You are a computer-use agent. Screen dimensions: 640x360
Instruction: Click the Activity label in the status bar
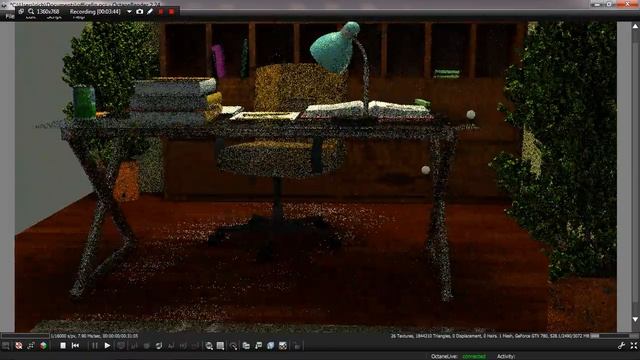[506, 356]
